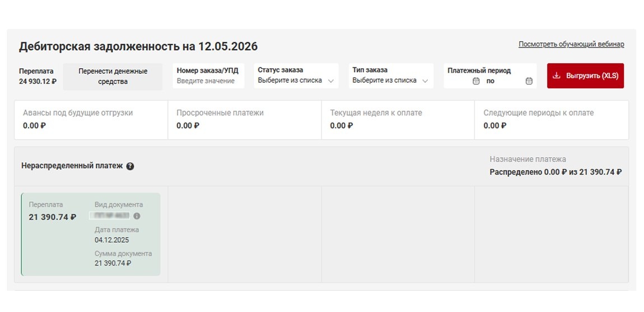Expand the Статус заказа dropdown
The image size is (644, 312).
tap(296, 76)
